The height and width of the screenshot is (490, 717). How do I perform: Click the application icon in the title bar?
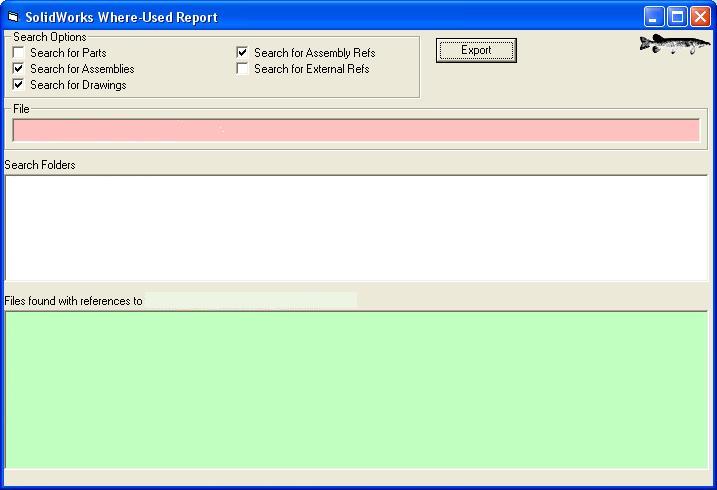click(x=13, y=17)
